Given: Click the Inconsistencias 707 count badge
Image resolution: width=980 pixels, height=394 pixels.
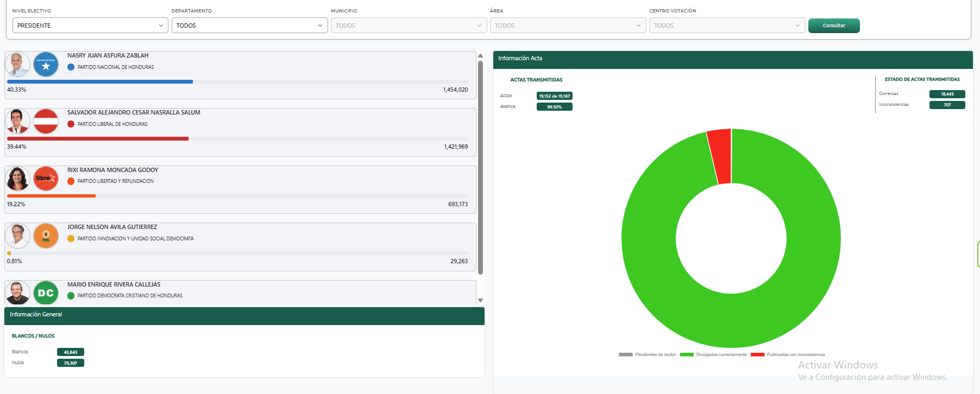Looking at the screenshot, I should (947, 105).
